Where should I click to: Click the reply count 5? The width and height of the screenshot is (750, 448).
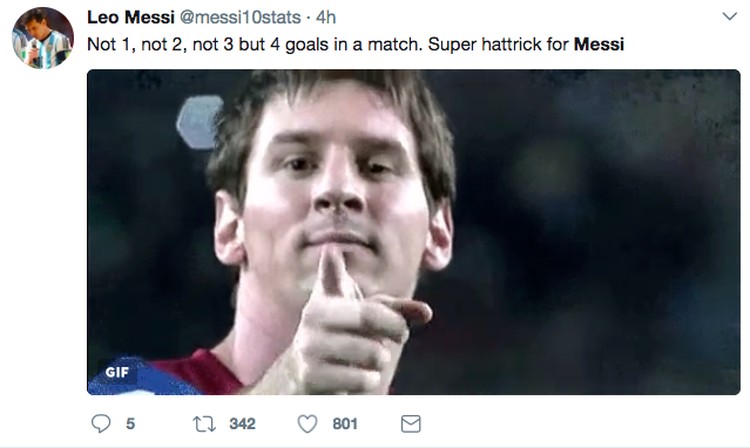[129, 424]
